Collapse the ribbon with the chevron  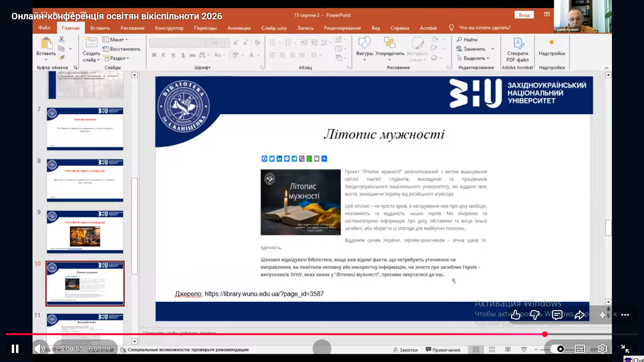(x=607, y=68)
